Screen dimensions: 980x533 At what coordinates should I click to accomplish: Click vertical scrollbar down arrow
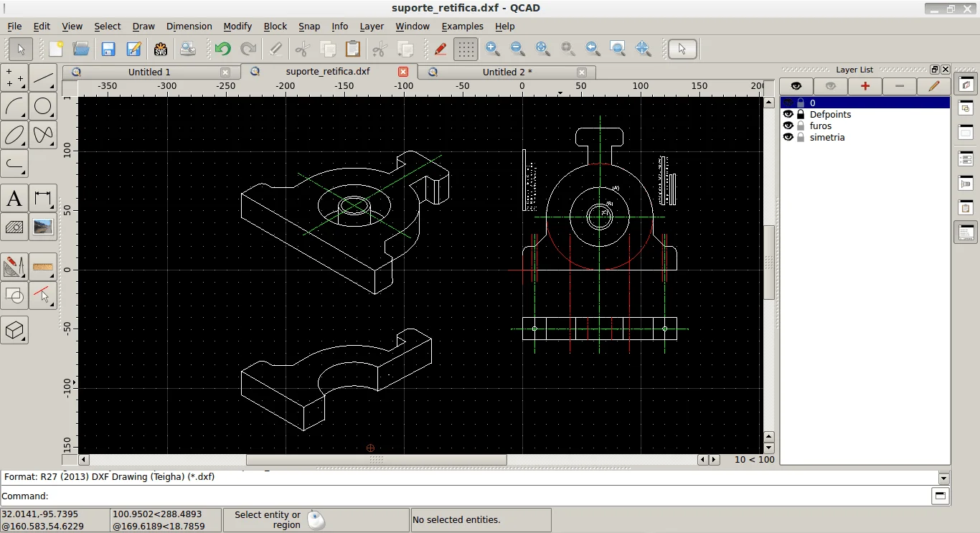tap(769, 448)
